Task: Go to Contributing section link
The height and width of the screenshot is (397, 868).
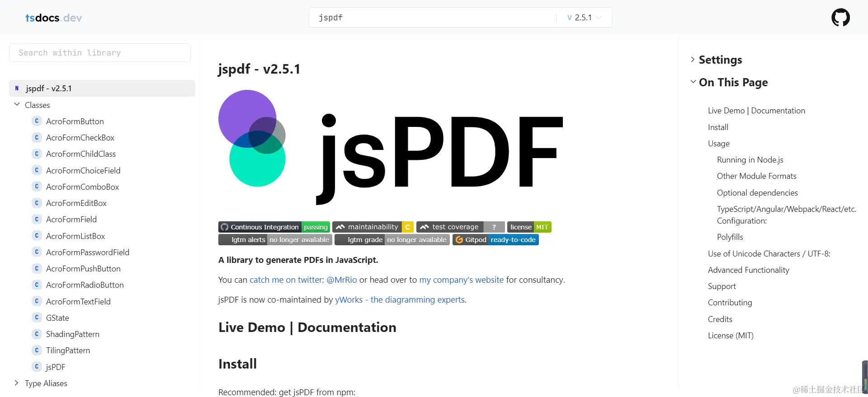Action: (x=730, y=303)
